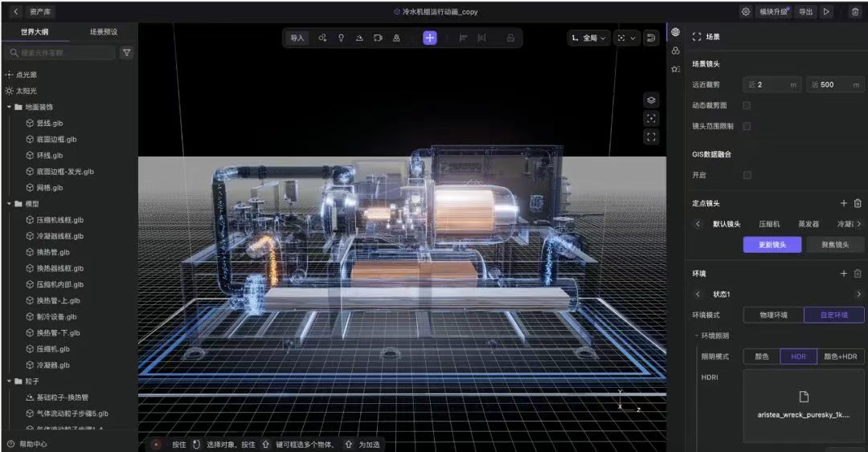Add a new 定点镜头 with plus icon
Viewport: 868px width, 452px height.
(844, 203)
